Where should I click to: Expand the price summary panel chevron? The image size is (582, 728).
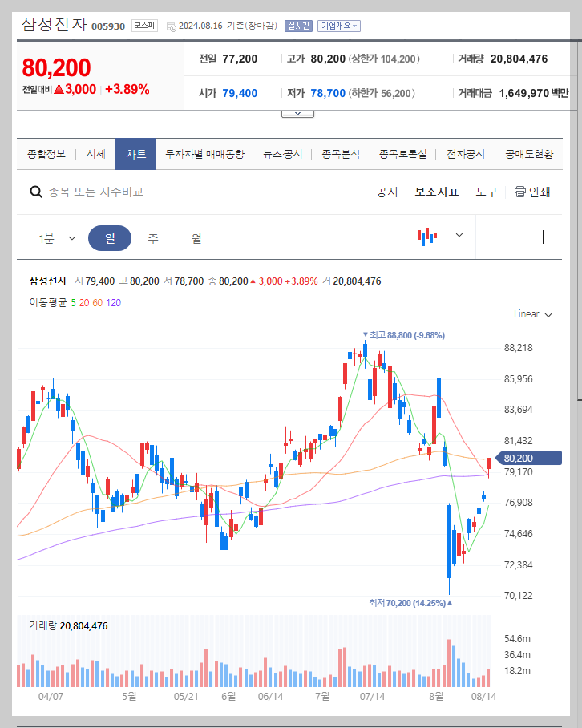coord(297,114)
